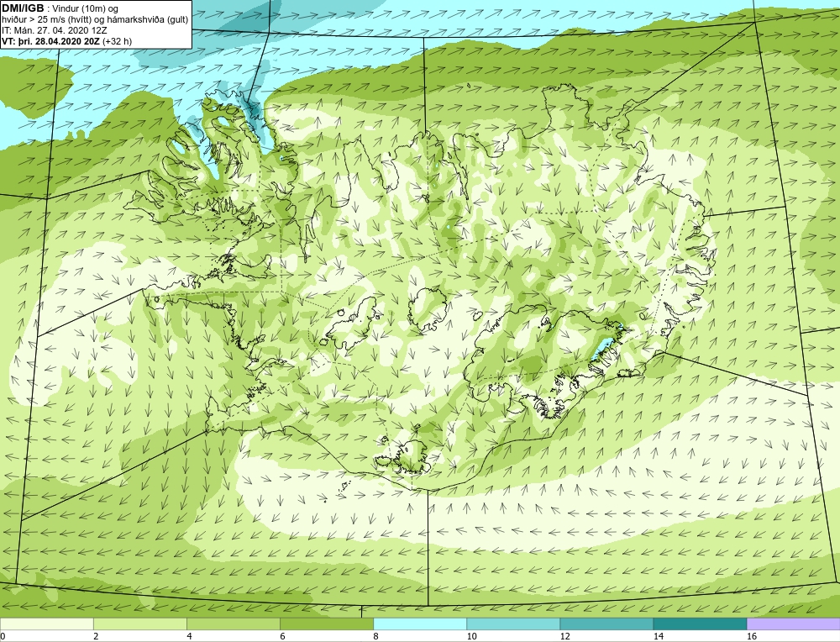840x642 pixels.
Task: Click the 8–10 m/s light cyan swatch
Action: click(x=419, y=624)
